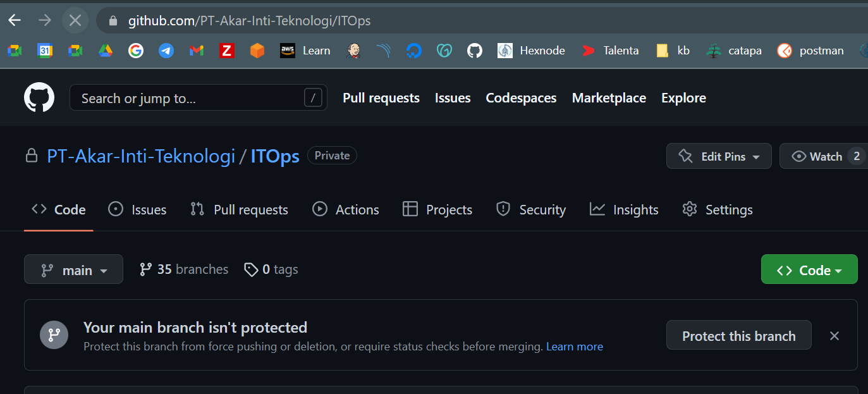Expand the green Code dropdown
Screen dimensions: 868x394
coord(809,269)
